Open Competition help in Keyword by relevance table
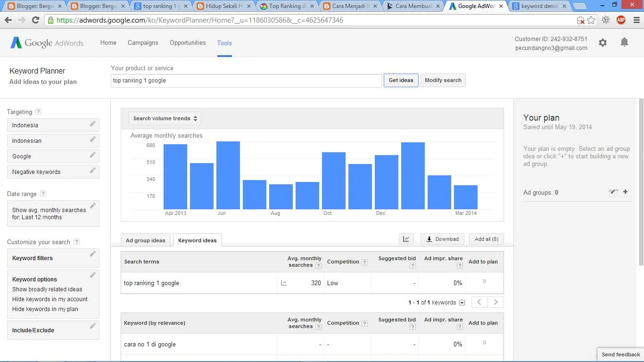Viewport: 644px width, 362px height. click(364, 323)
